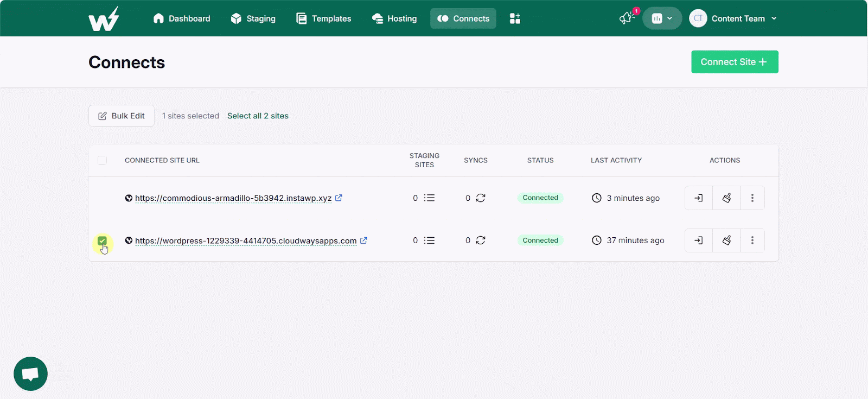Viewport: 868px width, 399px height.
Task: Open staging sites list for commodious-armadillo
Action: click(429, 198)
